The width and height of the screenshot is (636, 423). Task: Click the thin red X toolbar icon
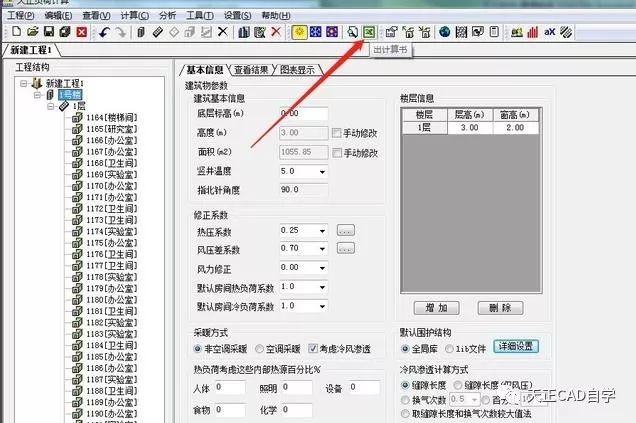tap(276, 32)
